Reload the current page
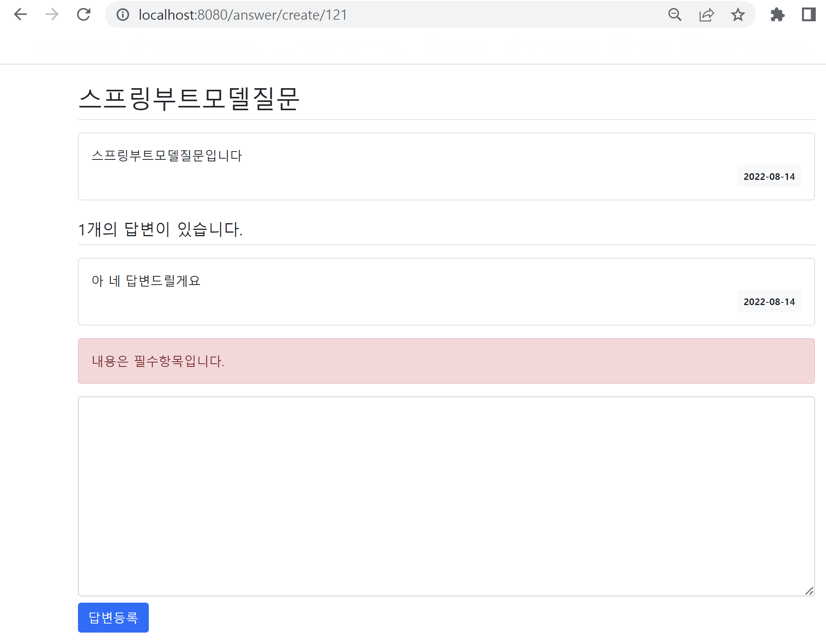The image size is (826, 644). click(x=83, y=15)
